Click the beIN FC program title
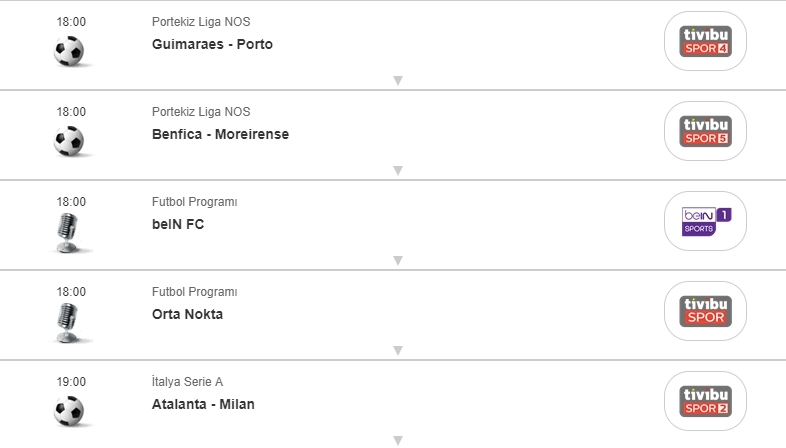This screenshot has height=448, width=786. coord(178,224)
